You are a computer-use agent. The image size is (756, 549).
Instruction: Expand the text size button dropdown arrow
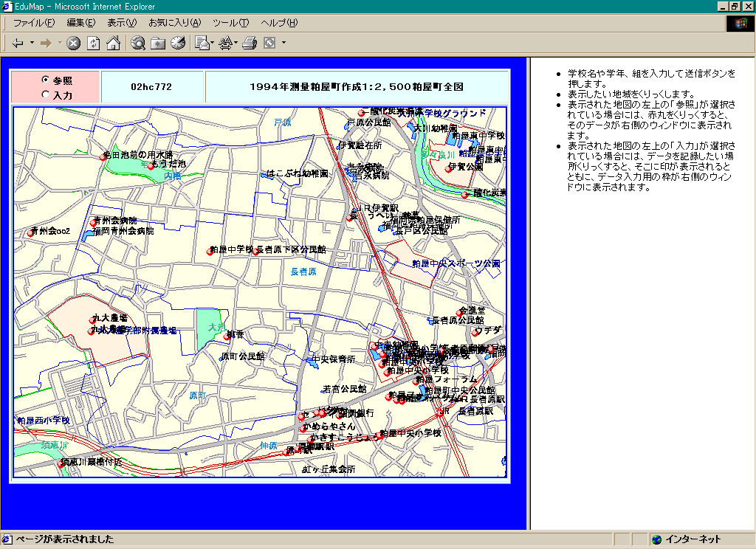pos(236,44)
